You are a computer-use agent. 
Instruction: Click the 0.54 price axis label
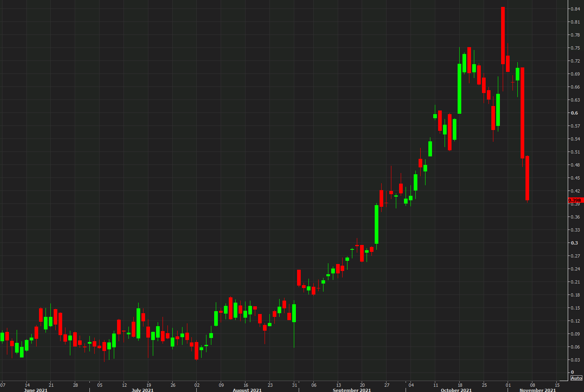point(575,139)
